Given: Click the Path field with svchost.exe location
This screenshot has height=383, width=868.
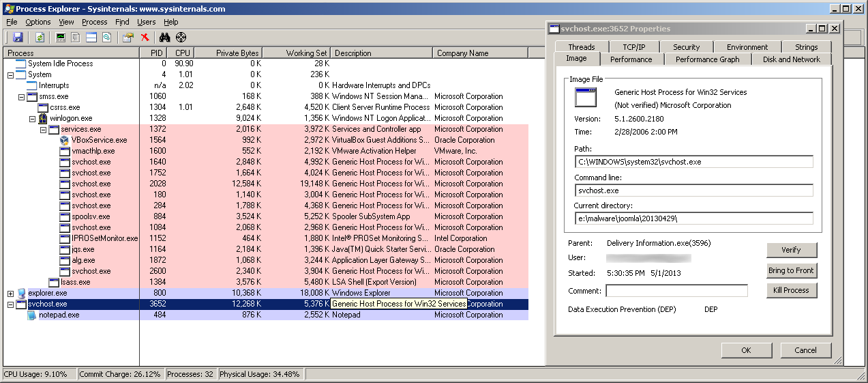Looking at the screenshot, I should click(x=694, y=162).
